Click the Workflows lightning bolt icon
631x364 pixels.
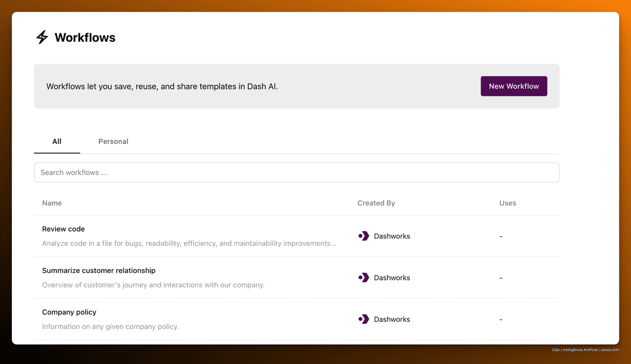[x=42, y=37]
